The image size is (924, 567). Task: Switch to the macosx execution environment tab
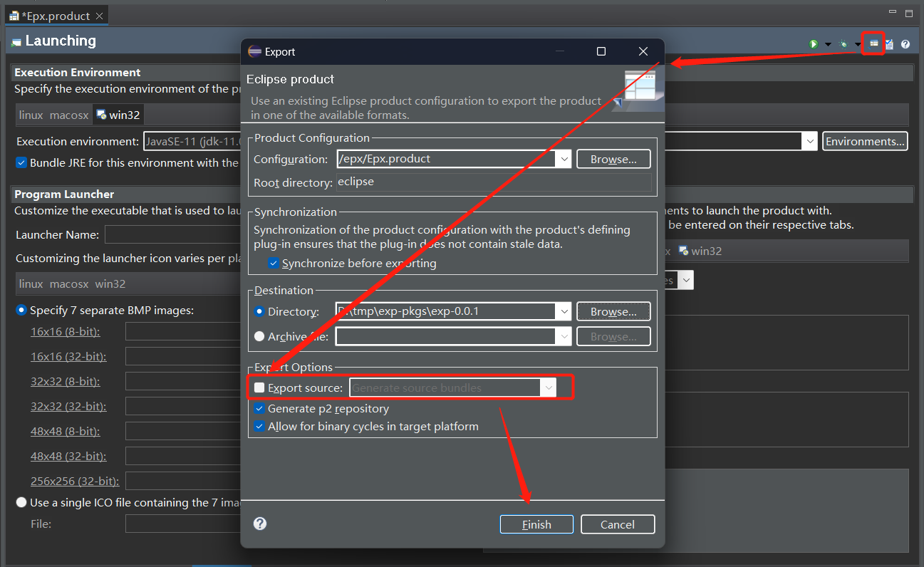point(69,115)
